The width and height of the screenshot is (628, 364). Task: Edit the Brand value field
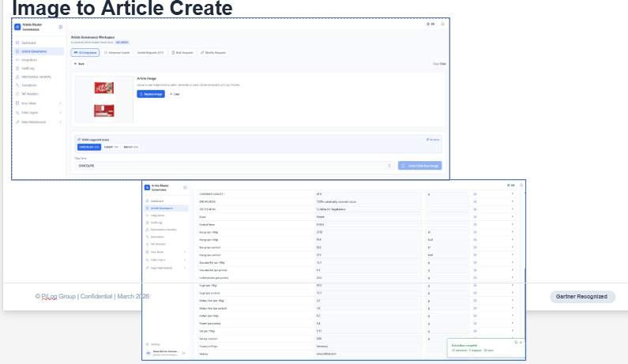pyautogui.click(x=367, y=216)
